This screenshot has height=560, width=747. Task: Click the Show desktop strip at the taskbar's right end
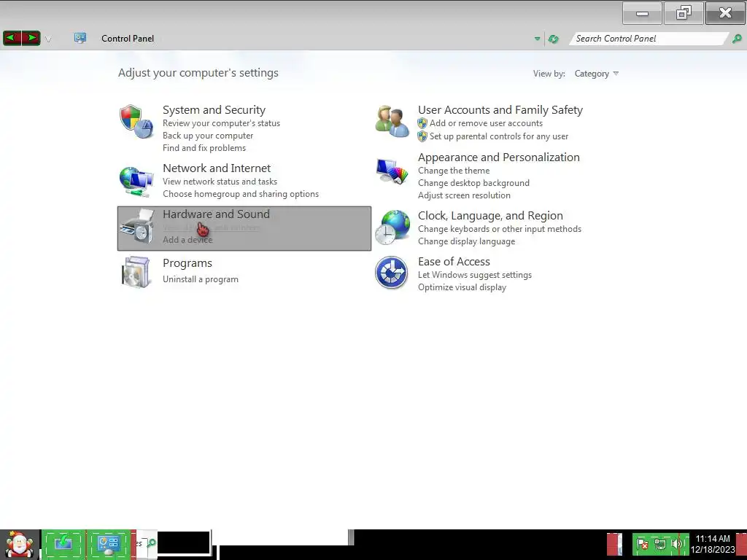pos(741,544)
